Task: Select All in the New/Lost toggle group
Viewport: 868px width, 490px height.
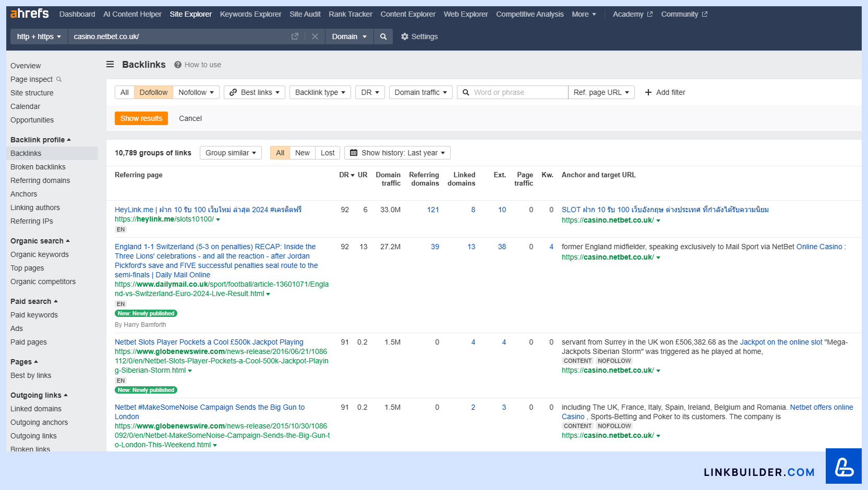Action: [x=280, y=153]
